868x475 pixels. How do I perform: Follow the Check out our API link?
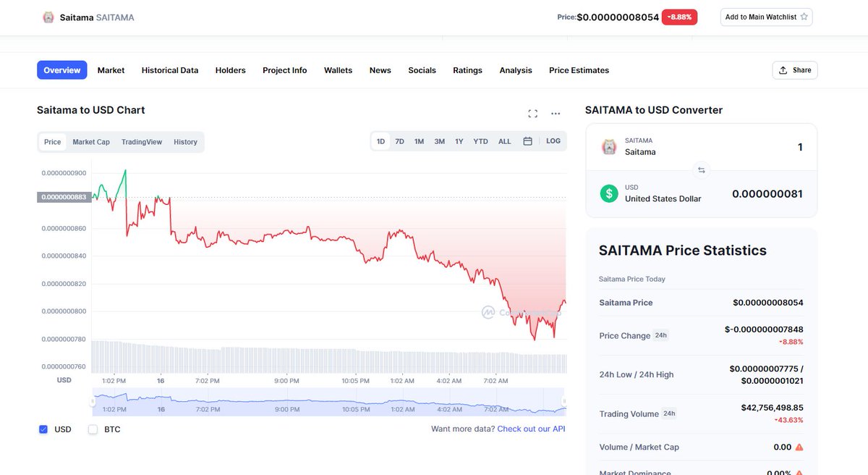[x=532, y=429]
